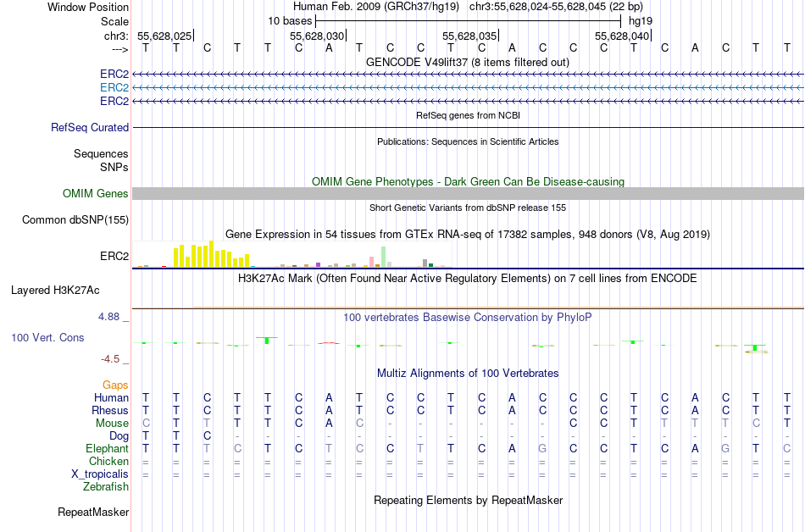Select the Chicken alignment row label

click(x=108, y=461)
